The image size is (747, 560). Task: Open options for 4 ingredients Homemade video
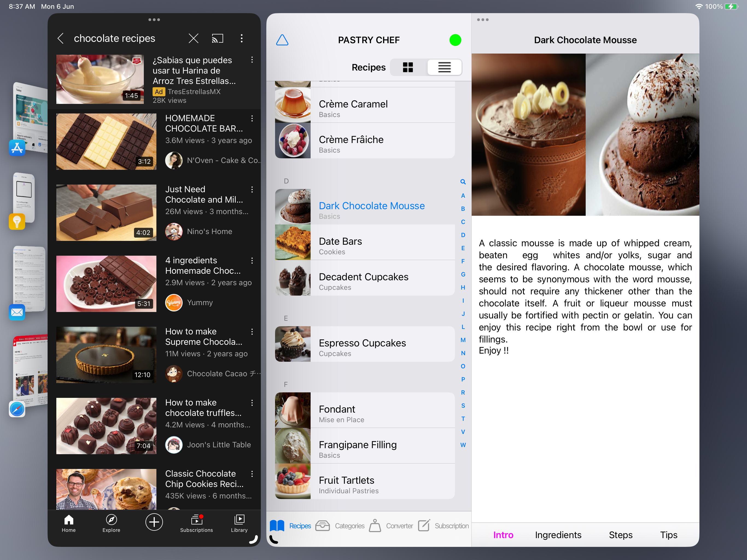(x=252, y=261)
